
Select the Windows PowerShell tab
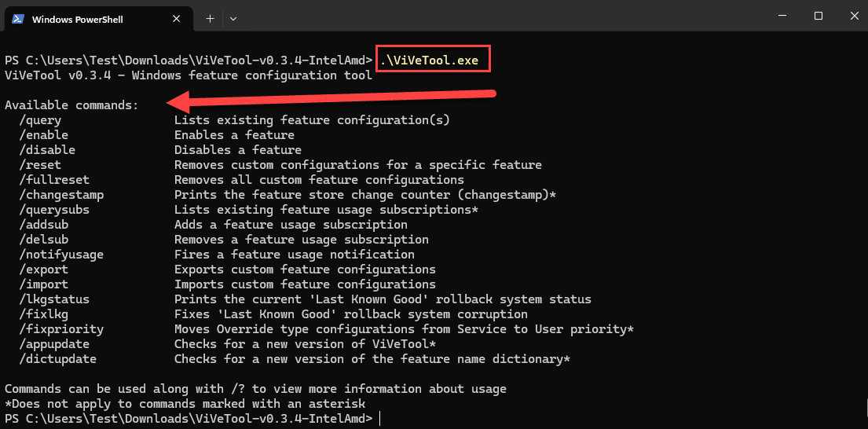point(98,19)
